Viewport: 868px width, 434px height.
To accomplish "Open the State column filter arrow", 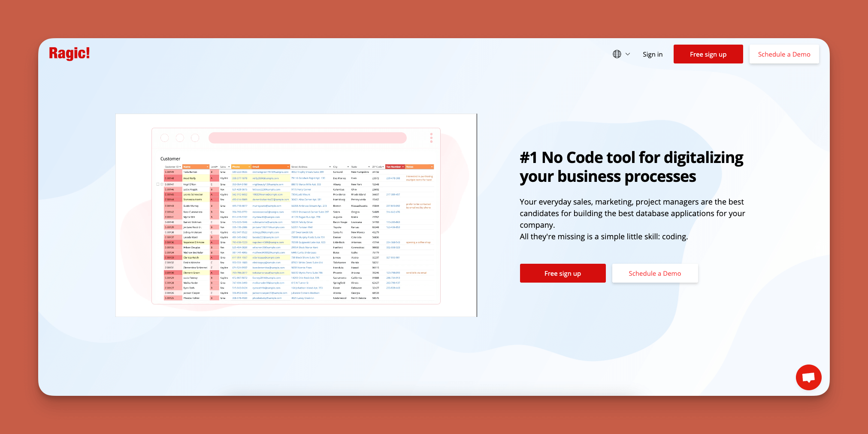I will coord(369,167).
